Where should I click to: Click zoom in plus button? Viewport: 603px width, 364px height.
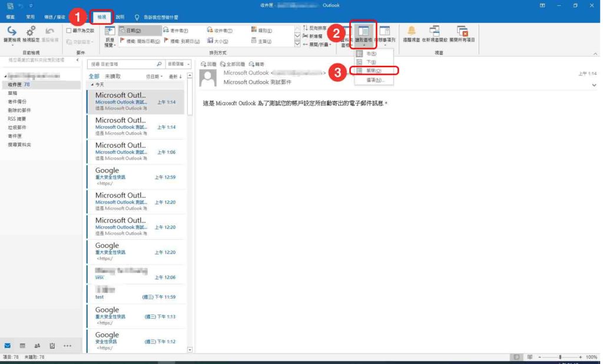coord(581,357)
